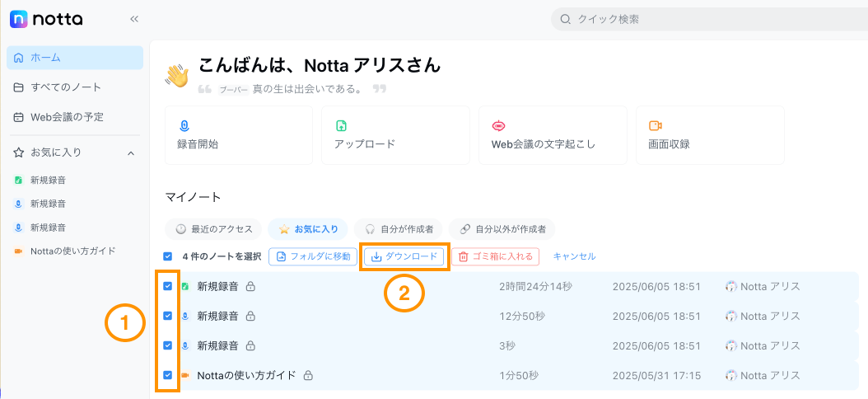
Task: Click the 2025/05/31 17:15 date cell
Action: pos(656,375)
